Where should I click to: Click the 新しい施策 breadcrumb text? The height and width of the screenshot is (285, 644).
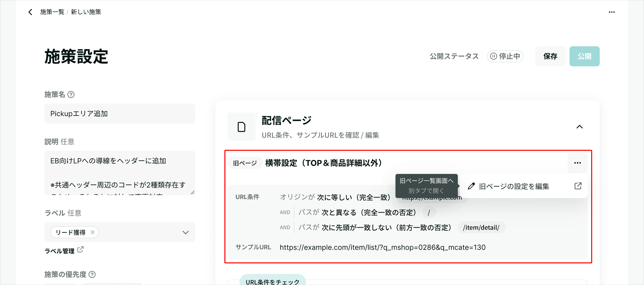click(x=86, y=12)
